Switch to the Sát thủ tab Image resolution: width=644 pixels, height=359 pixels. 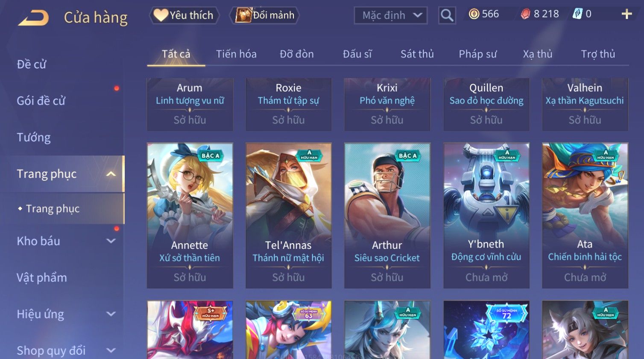(417, 54)
